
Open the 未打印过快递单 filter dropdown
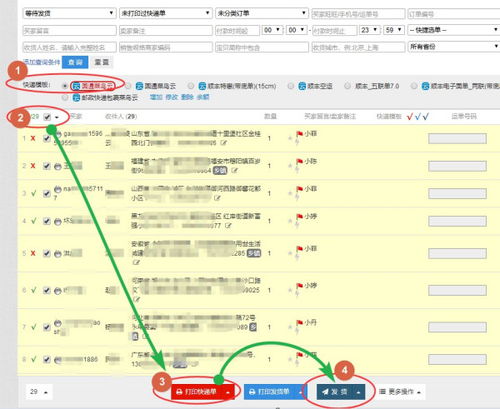[166, 13]
